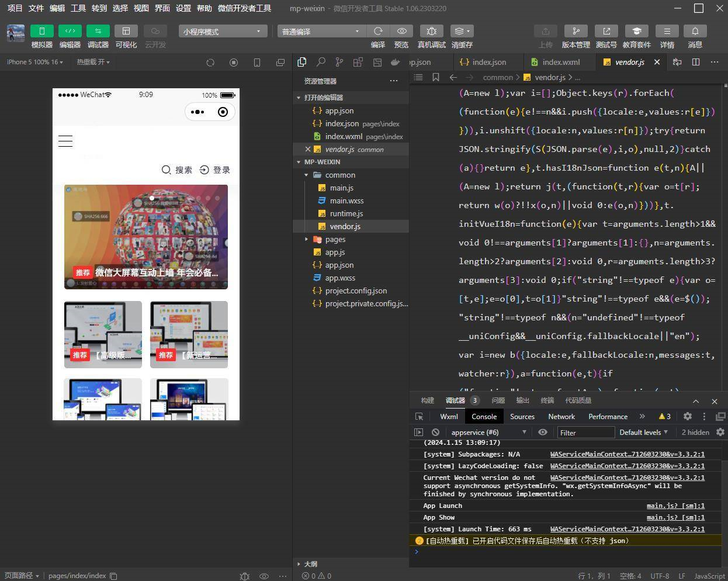This screenshot has height=581, width=728.
Task: Click the simulator phone device icon
Action: pyautogui.click(x=257, y=63)
